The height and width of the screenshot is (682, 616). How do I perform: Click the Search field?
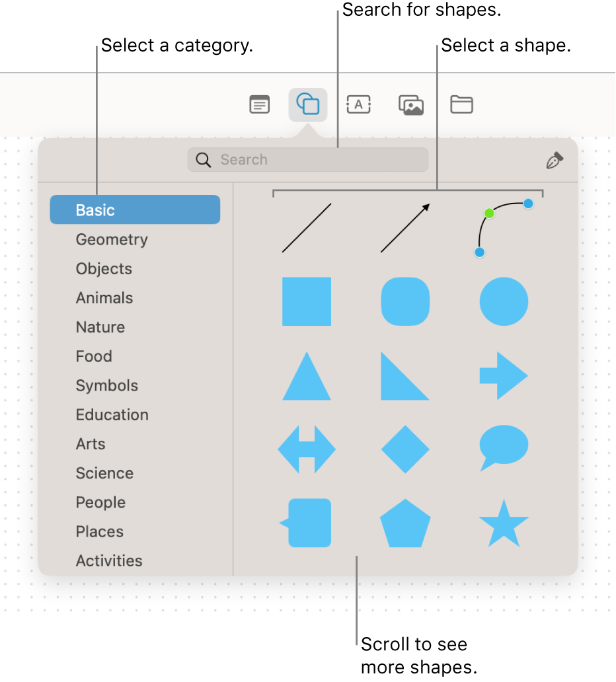(x=308, y=159)
